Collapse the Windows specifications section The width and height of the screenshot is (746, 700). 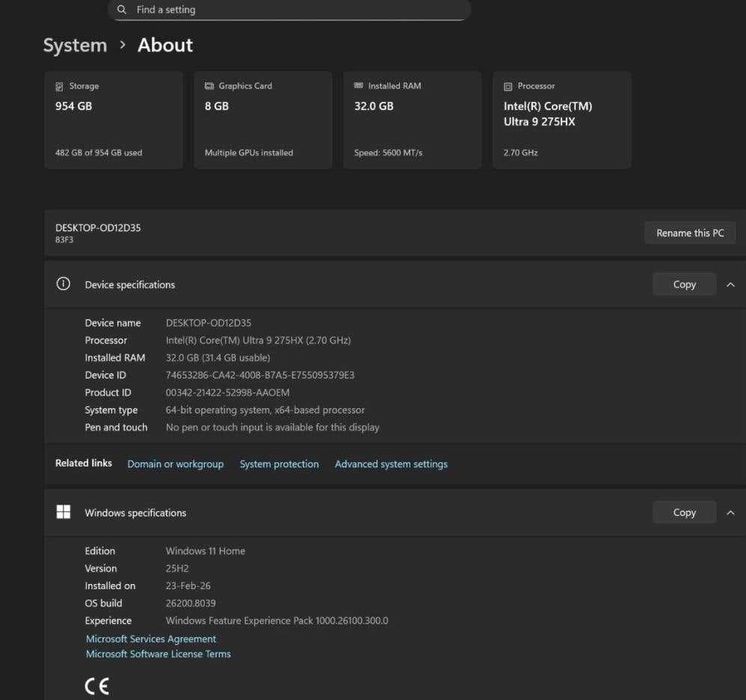(x=731, y=513)
